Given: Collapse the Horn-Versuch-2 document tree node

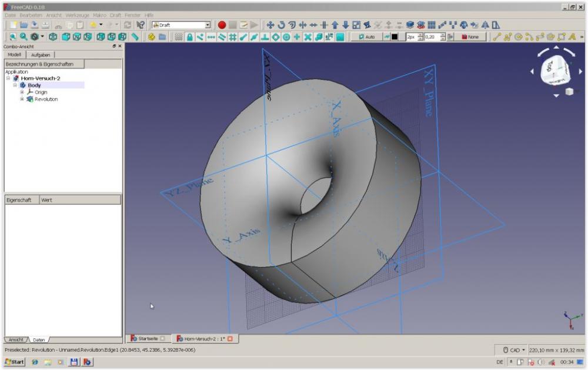Looking at the screenshot, I should click(x=8, y=78).
